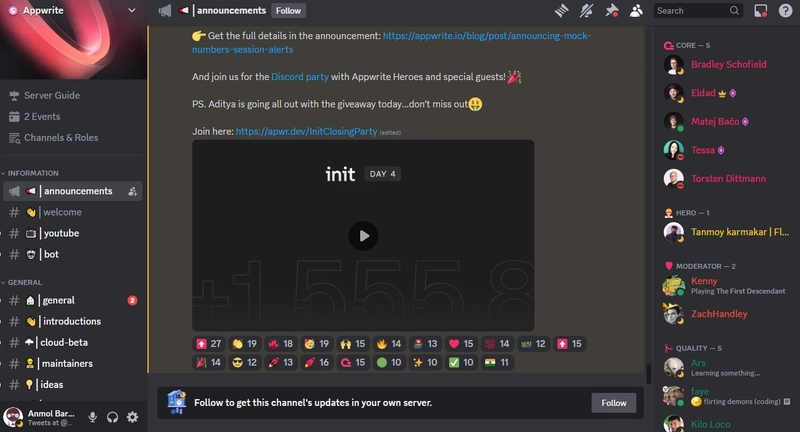
Task: Click the Follow button in channel header
Action: pyautogui.click(x=288, y=10)
